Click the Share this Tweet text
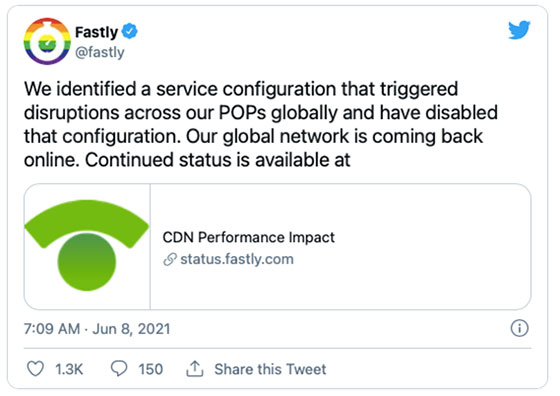Image resolution: width=560 pixels, height=396 pixels. (270, 369)
